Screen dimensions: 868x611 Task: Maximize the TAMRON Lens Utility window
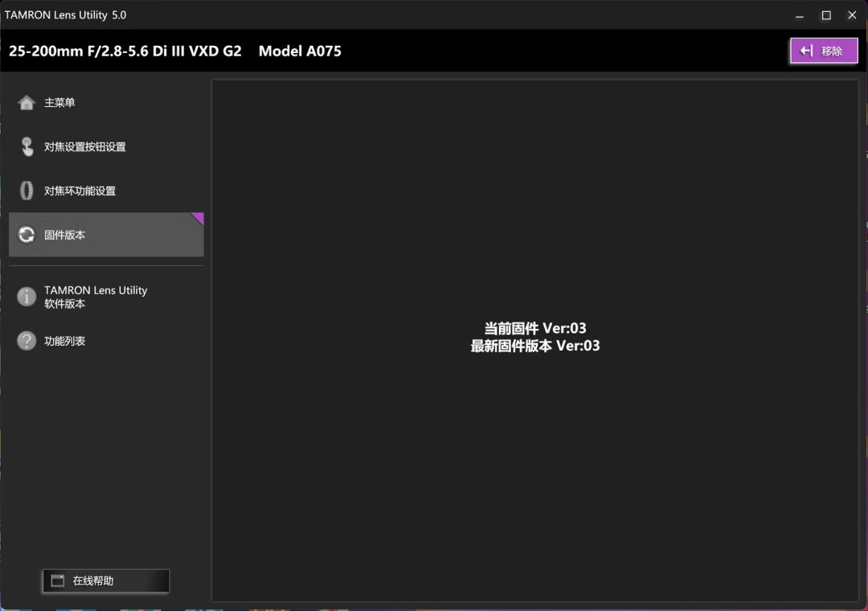(x=826, y=15)
